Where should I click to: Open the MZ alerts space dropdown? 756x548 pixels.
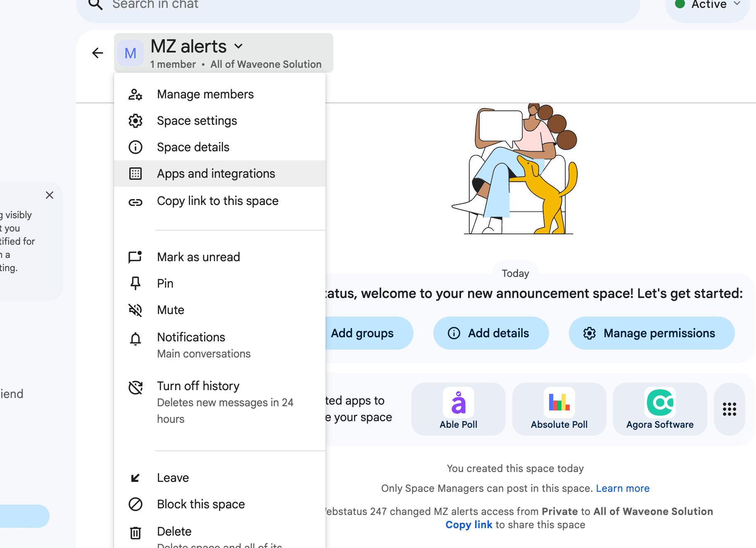coord(238,46)
